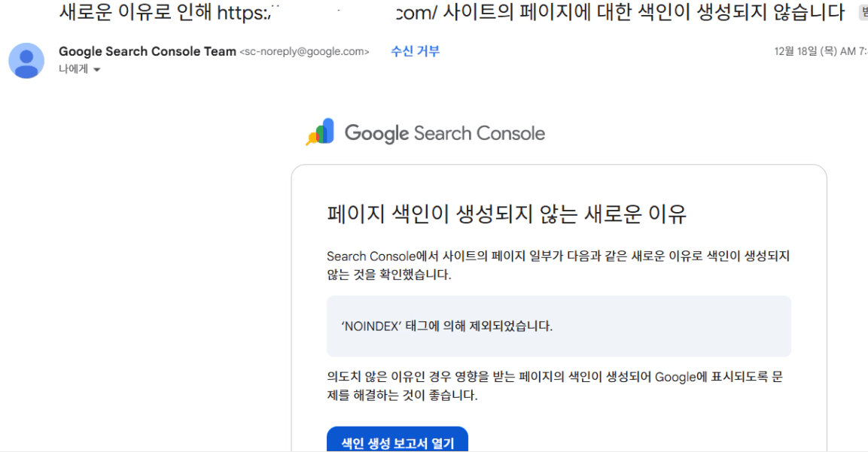Click the Google Search Console wordmark text

coord(445,133)
